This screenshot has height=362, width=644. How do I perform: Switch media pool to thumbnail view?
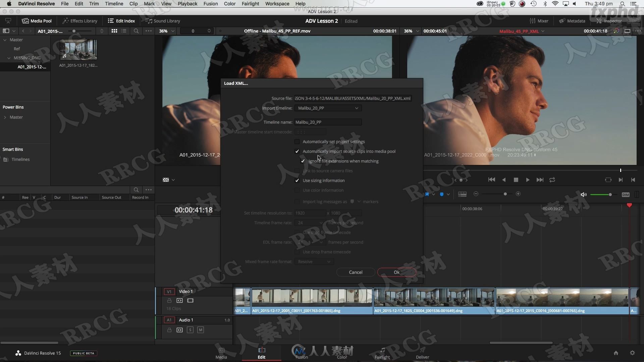click(x=114, y=31)
